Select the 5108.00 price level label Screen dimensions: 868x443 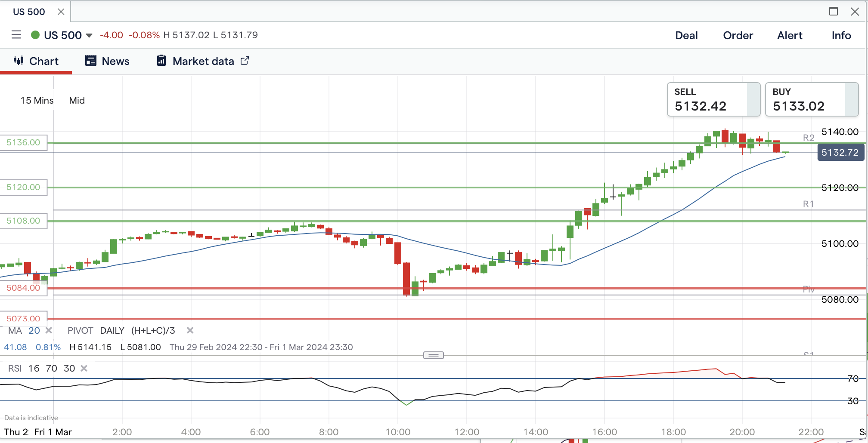coord(23,221)
